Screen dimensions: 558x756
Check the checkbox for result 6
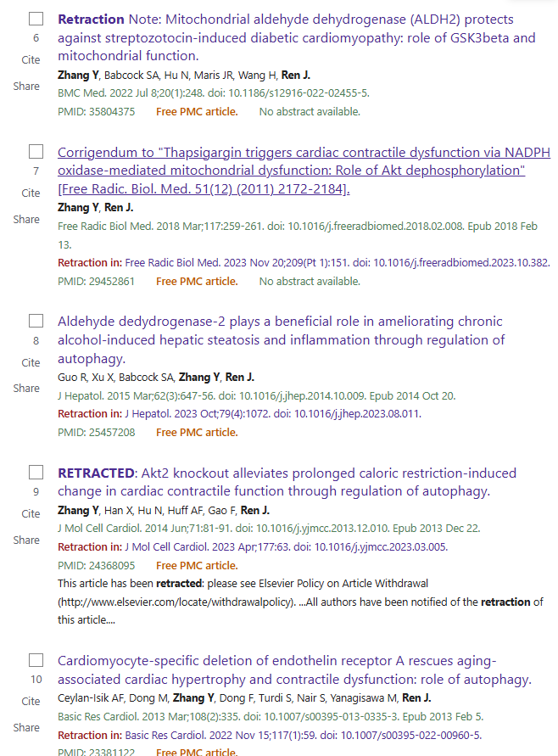[x=36, y=19]
